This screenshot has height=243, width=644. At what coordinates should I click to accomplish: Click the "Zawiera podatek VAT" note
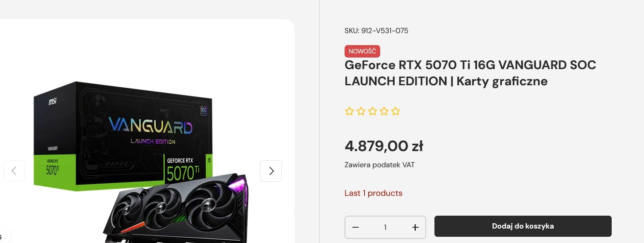coord(379,165)
